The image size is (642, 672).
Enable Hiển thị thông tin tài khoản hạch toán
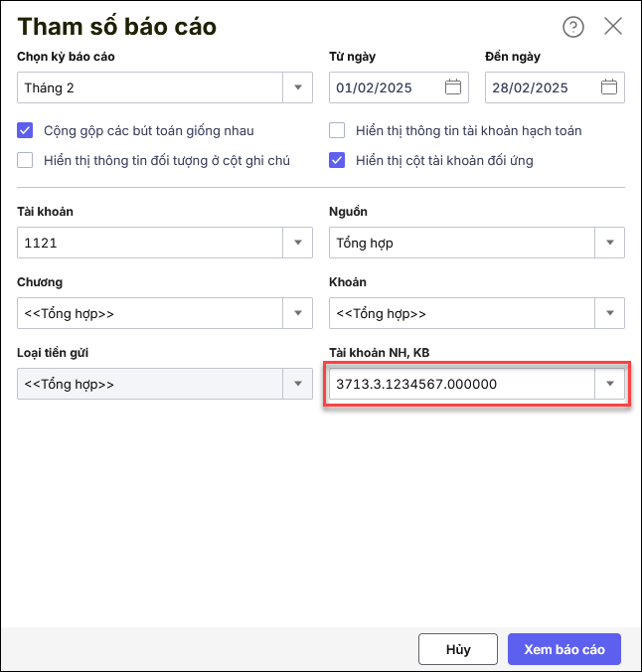[x=338, y=130]
